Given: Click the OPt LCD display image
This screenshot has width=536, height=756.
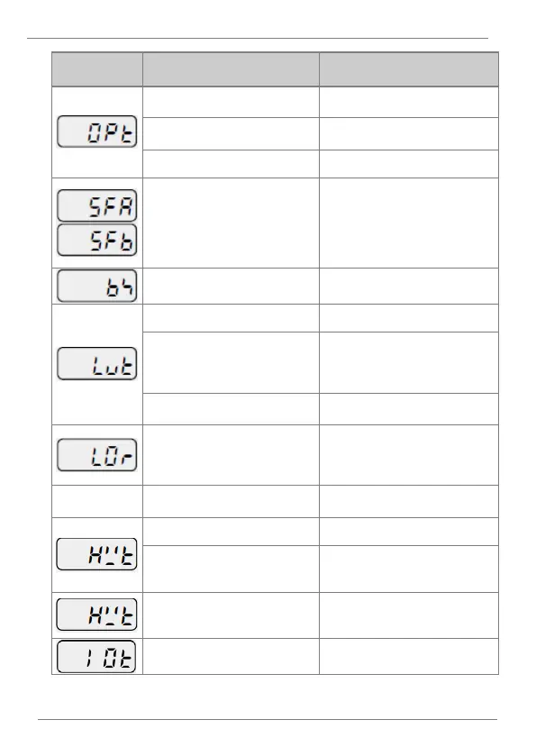Looking at the screenshot, I should (x=97, y=132).
